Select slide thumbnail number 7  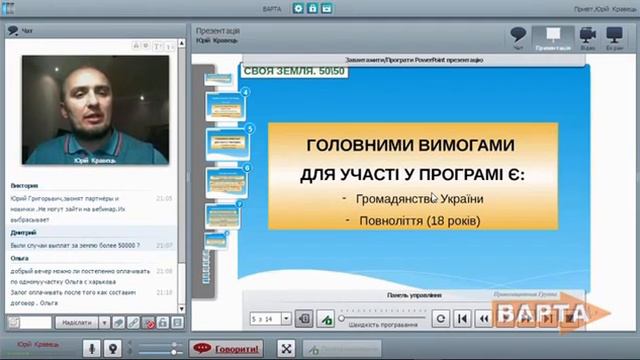pyautogui.click(x=223, y=216)
